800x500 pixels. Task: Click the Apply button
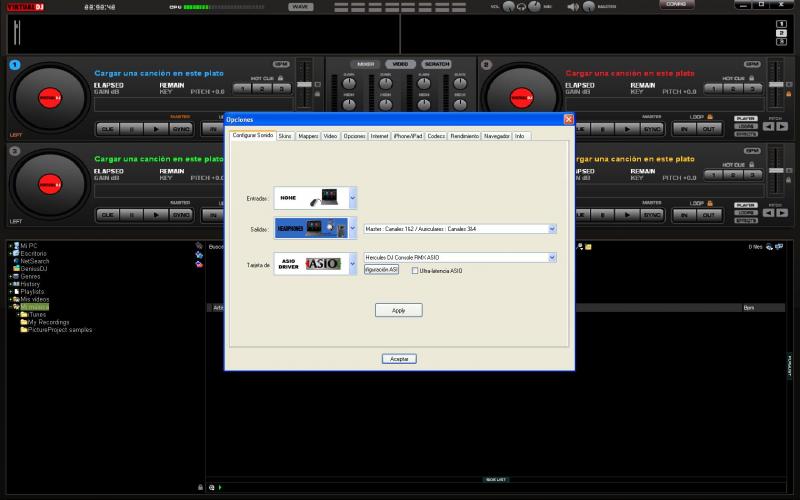click(x=398, y=310)
